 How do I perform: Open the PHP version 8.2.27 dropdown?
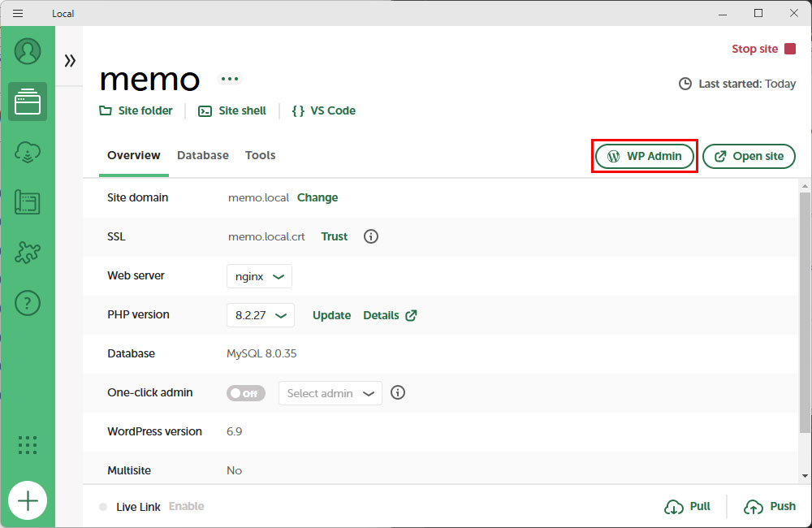click(x=260, y=315)
